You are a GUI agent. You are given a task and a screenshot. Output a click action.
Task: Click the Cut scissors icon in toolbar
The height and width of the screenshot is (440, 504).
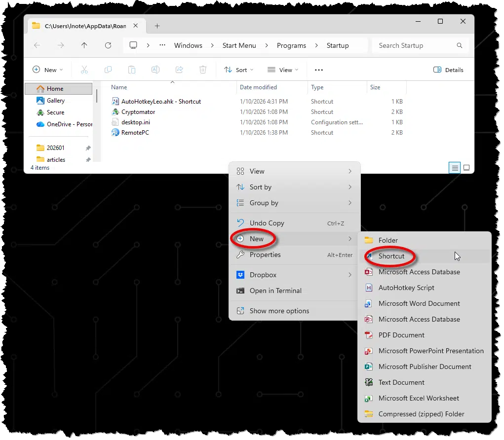click(x=84, y=70)
